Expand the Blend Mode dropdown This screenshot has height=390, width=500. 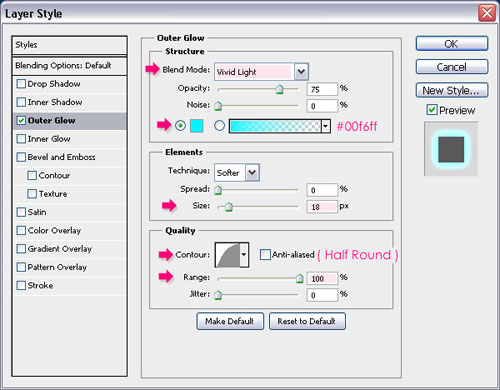pyautogui.click(x=301, y=72)
